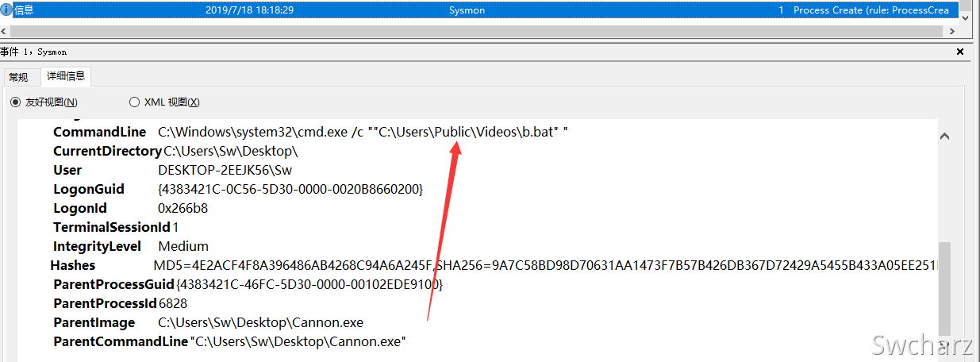980x362 pixels.
Task: Select the 友好视图 radio button
Action: click(16, 102)
